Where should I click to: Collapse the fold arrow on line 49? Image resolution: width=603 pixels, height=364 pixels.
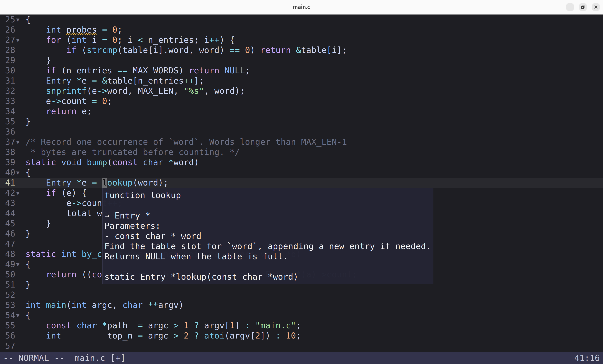pos(18,265)
